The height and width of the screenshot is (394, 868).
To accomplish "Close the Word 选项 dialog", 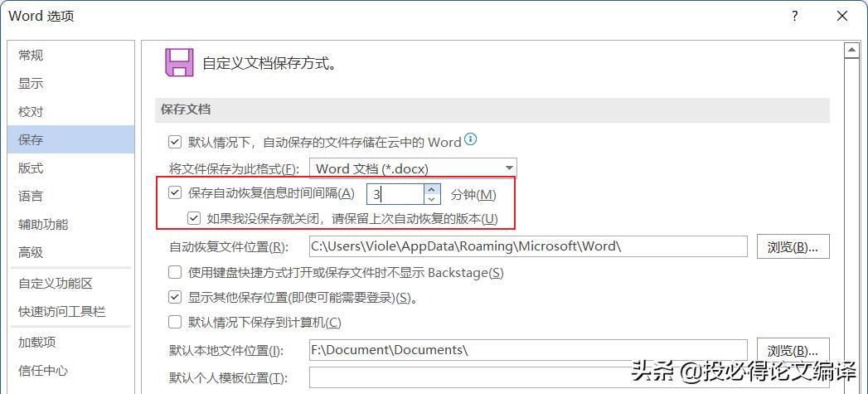I will point(842,16).
